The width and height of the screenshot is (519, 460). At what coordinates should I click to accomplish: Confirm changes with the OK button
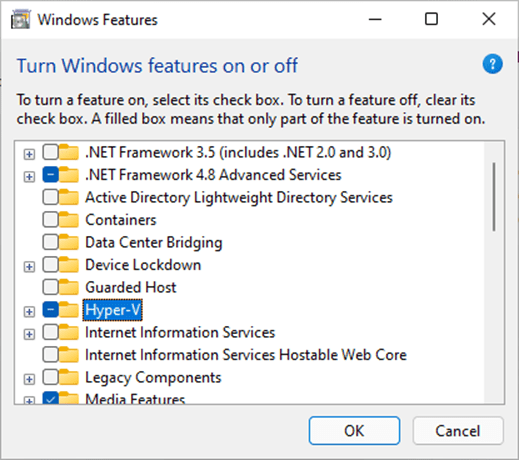354,430
